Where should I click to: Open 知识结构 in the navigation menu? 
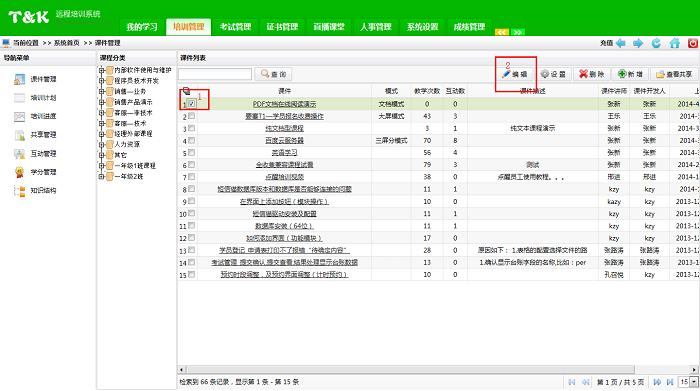35,191
